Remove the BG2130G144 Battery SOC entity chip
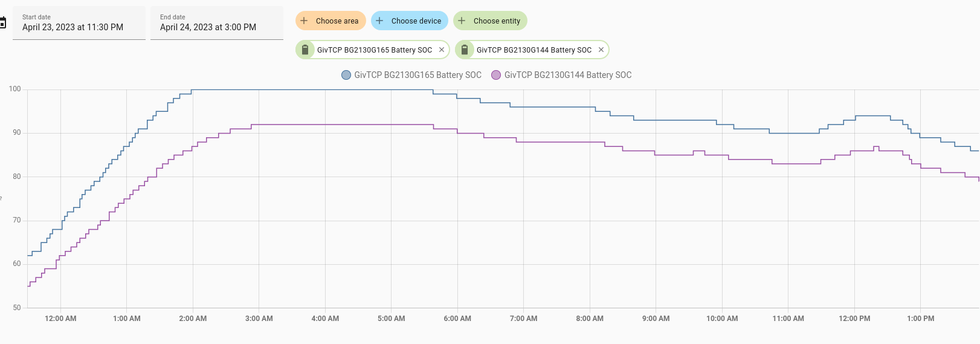Screen dimensions: 980x344 (x=601, y=50)
